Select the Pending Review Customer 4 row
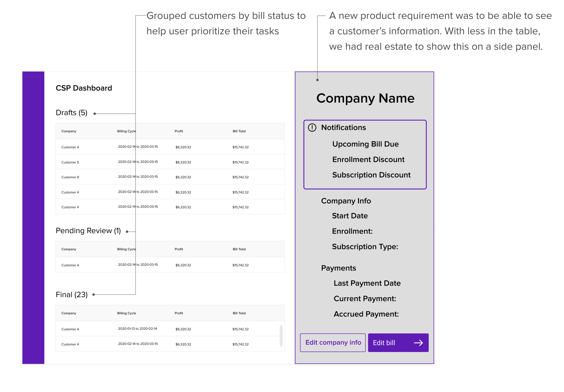The height and width of the screenshot is (392, 564). [70, 265]
